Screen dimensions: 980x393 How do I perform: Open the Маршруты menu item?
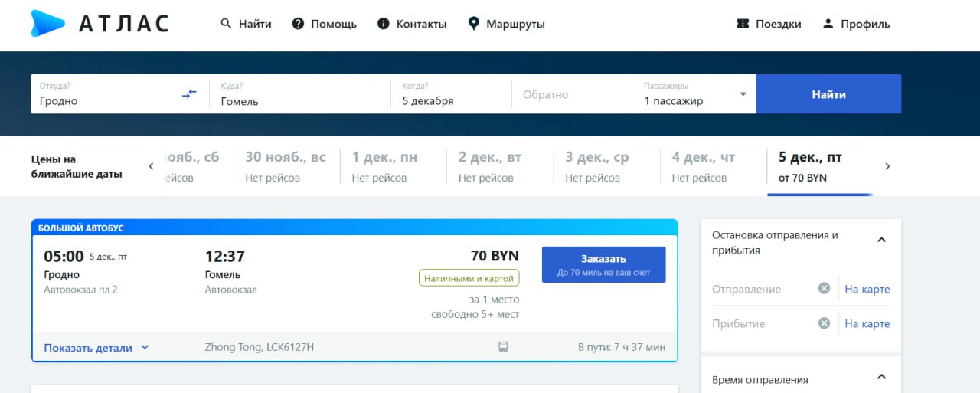507,24
